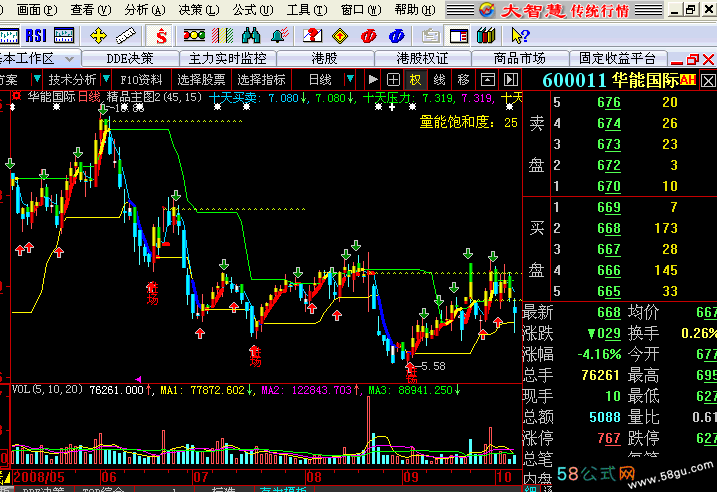
Task: Open the 窗口(W) menu
Action: coord(360,10)
